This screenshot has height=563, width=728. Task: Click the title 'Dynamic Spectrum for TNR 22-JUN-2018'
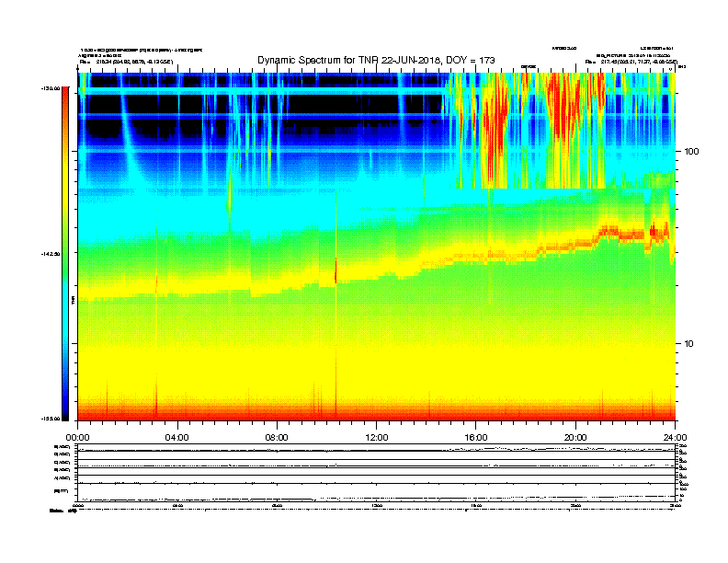376,61
